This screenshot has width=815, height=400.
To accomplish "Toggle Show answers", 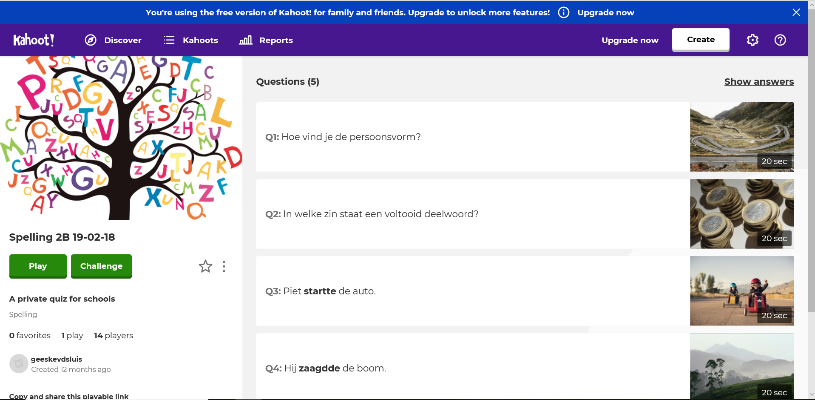I will 759,82.
